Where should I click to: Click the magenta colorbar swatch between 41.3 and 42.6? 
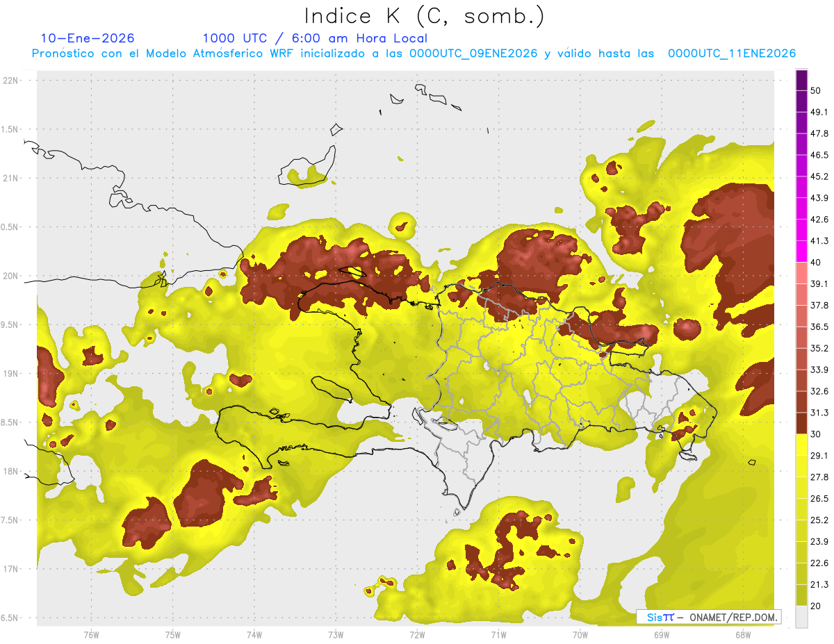click(801, 230)
